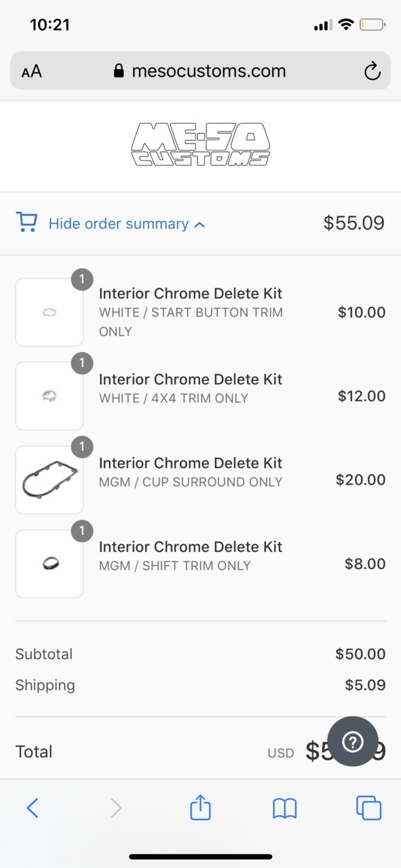The width and height of the screenshot is (401, 868).
Task: Go back with Safari back arrow
Action: 32,808
